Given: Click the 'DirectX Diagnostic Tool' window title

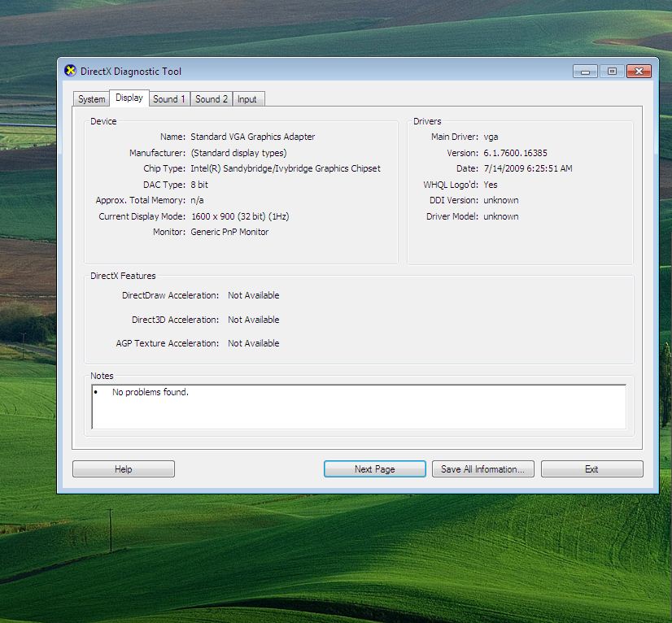Looking at the screenshot, I should [x=131, y=71].
